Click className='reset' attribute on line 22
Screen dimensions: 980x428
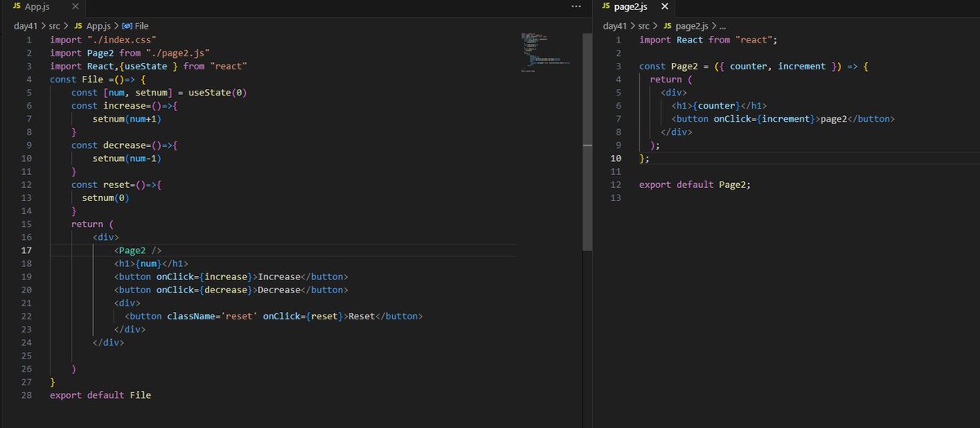(x=212, y=316)
